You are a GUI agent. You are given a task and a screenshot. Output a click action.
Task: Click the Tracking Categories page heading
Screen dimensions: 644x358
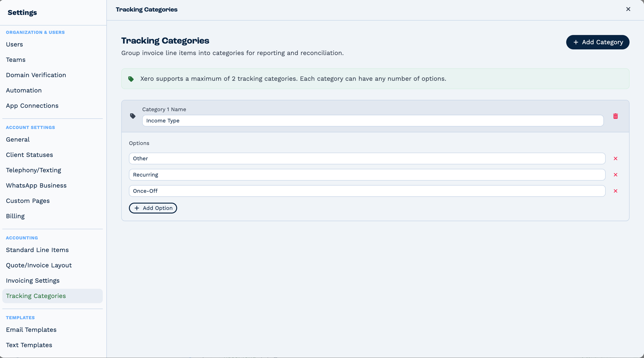point(165,41)
